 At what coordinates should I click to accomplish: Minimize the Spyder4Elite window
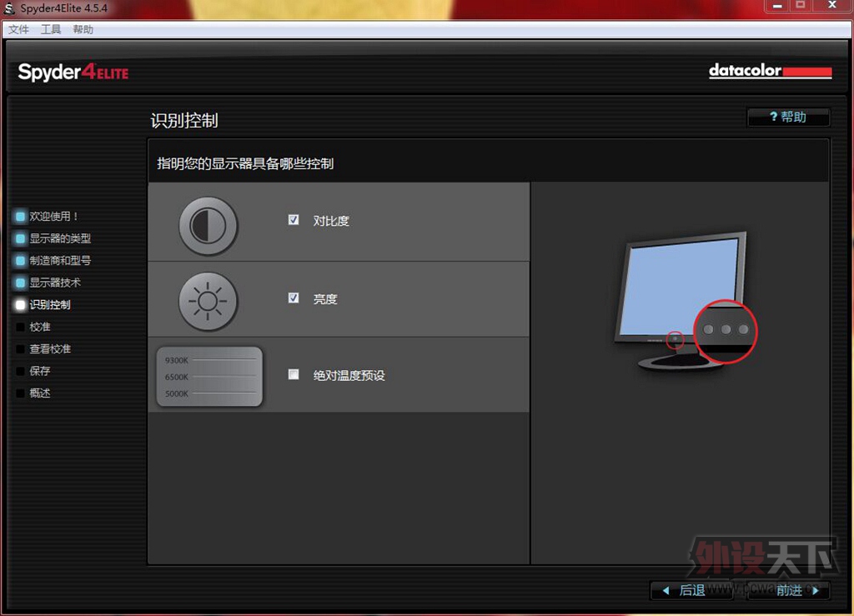(x=777, y=6)
